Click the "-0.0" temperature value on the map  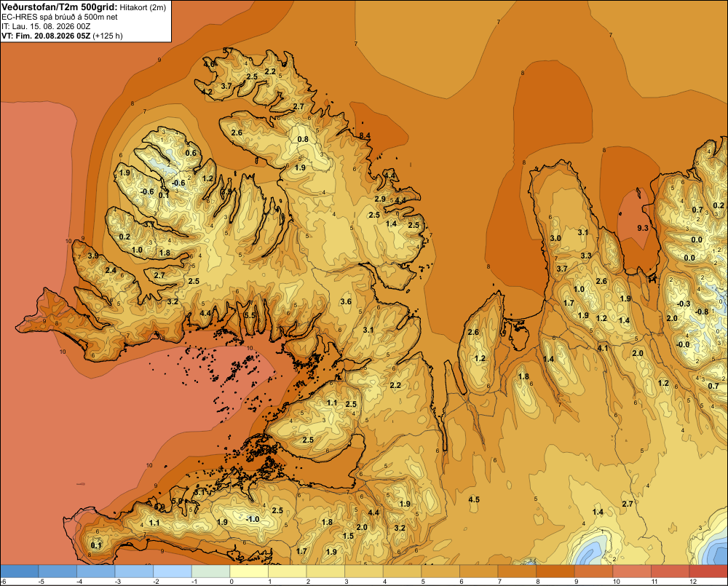(x=683, y=344)
